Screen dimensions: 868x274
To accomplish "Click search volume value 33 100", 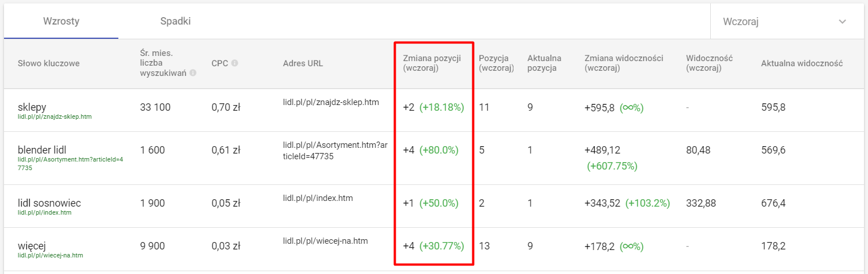I will (x=155, y=107).
